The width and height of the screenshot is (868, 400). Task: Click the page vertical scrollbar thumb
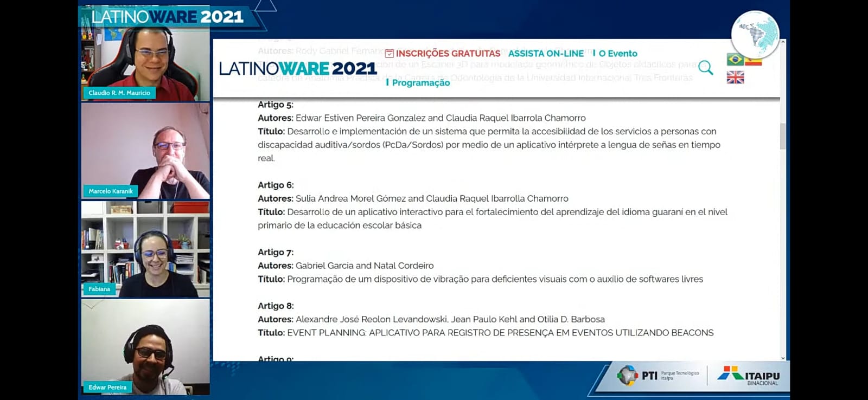[x=783, y=136]
